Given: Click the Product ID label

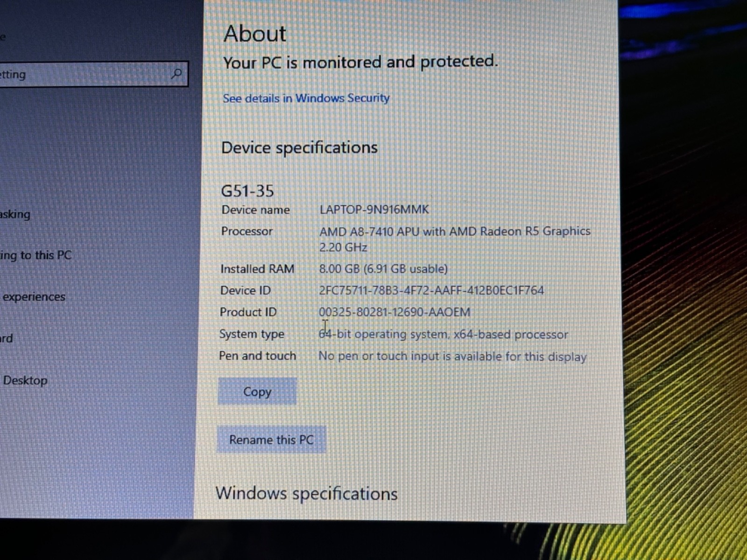Looking at the screenshot, I should [248, 312].
